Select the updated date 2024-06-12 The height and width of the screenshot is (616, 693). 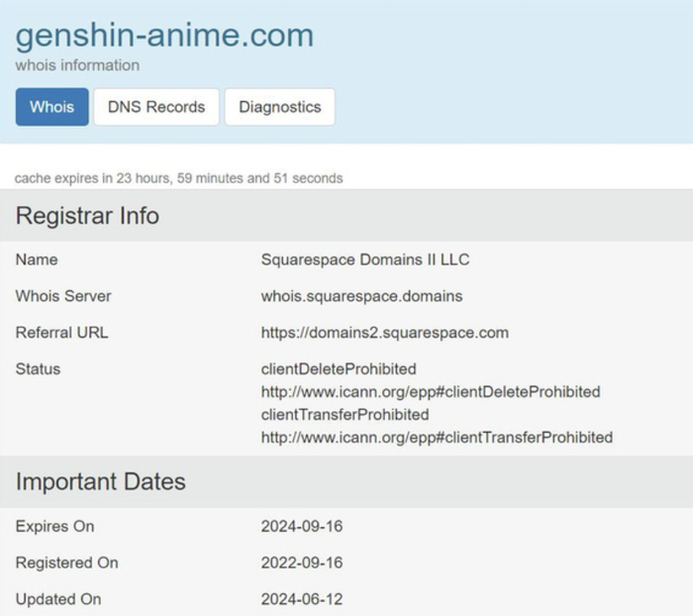click(302, 599)
